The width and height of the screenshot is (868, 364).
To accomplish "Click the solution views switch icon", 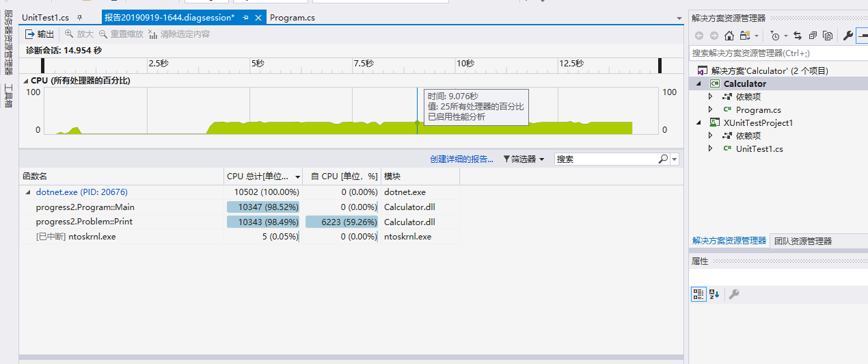I will [x=744, y=36].
